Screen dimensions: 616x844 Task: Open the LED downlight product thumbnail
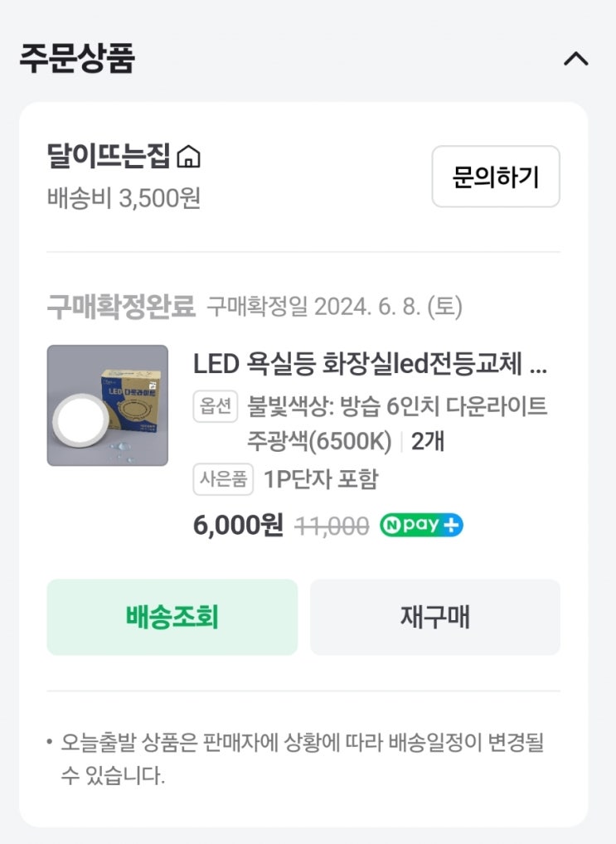[108, 405]
